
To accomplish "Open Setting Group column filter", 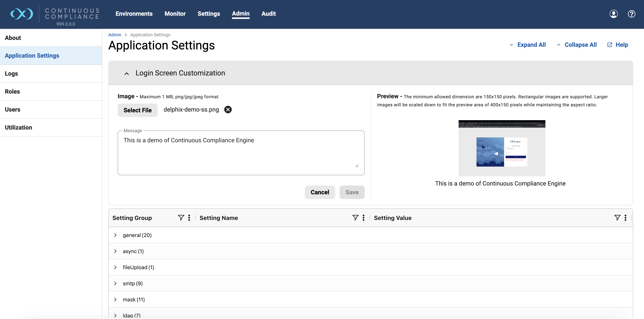I will [x=181, y=218].
